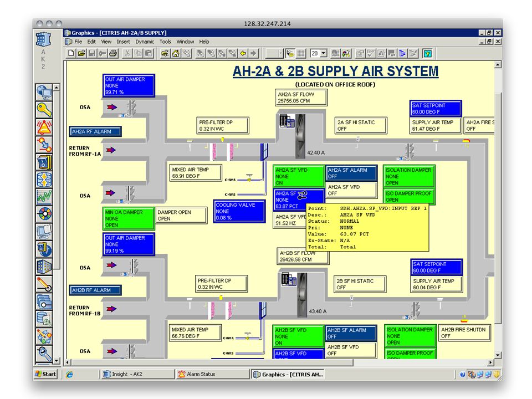Click the sidebar scroll up arrow
Screen dimensions: 532x399
pyautogui.click(x=57, y=87)
